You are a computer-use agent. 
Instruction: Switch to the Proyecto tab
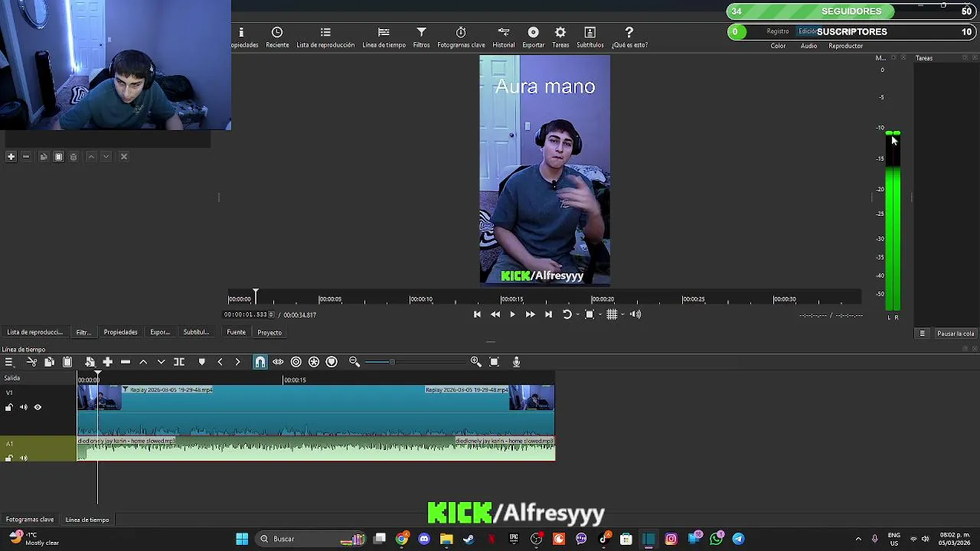(269, 332)
